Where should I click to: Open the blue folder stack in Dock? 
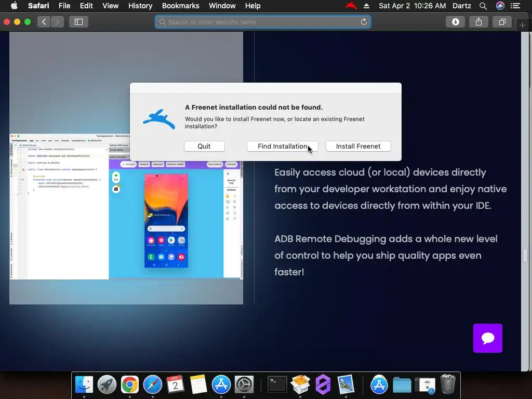[x=402, y=385]
